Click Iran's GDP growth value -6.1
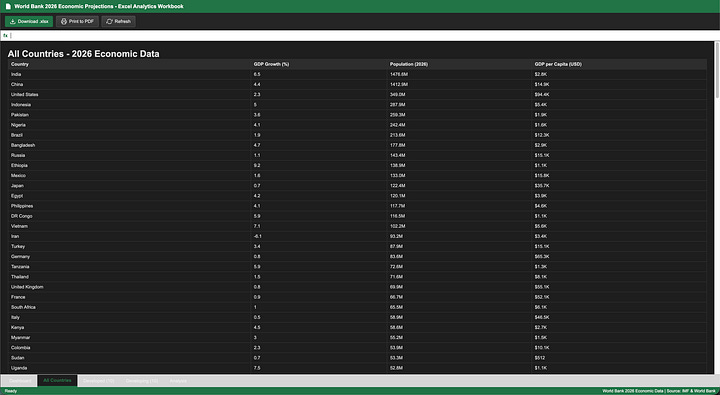The image size is (720, 395). pyautogui.click(x=258, y=236)
